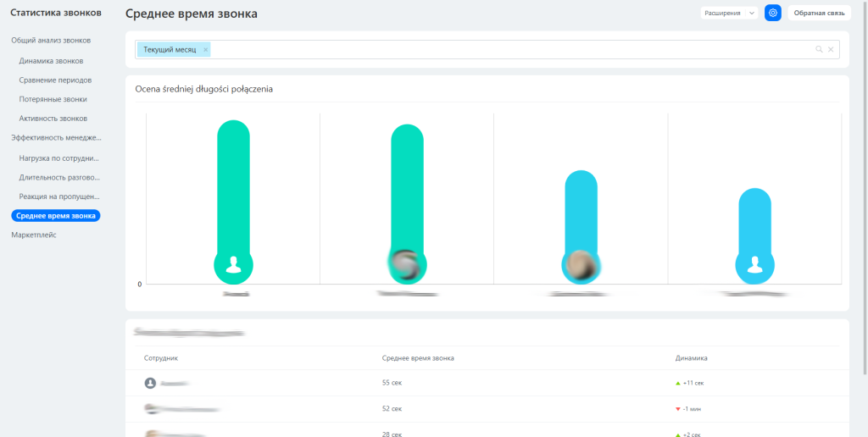Go to Сравнение периодов page
Viewport: 868px width, 437px height.
55,80
